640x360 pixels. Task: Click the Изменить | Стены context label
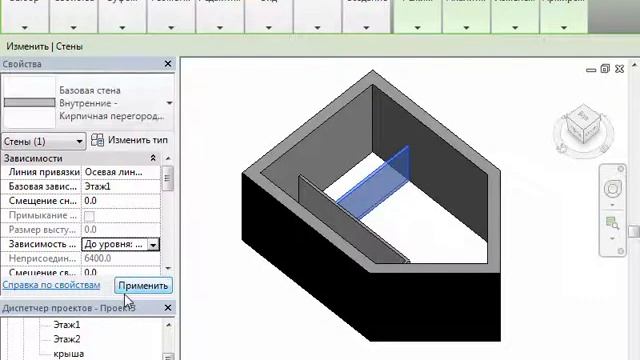click(44, 47)
